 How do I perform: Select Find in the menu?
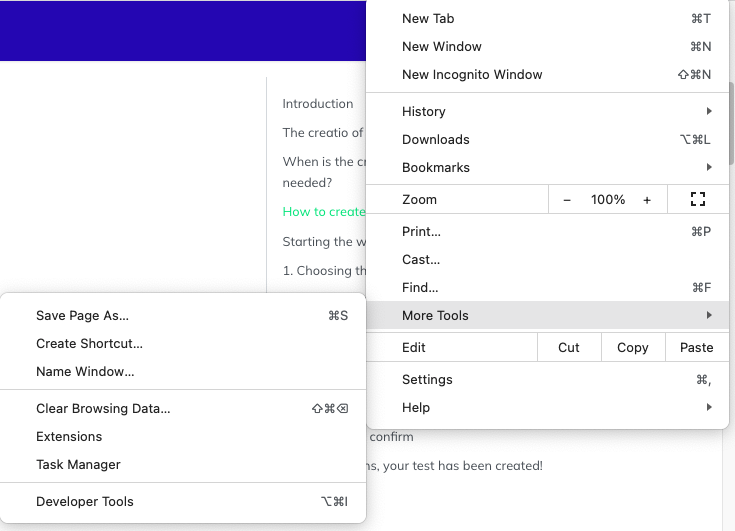[x=420, y=287]
